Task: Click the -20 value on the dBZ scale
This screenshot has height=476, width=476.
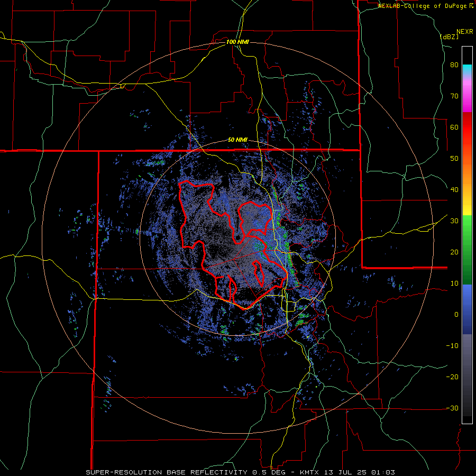Action: (x=452, y=377)
